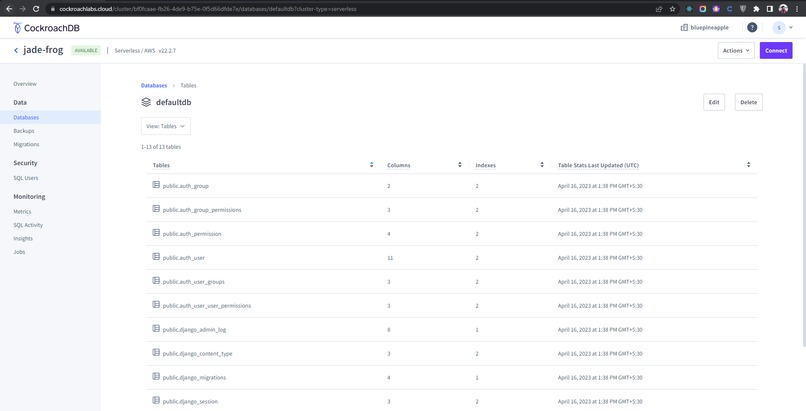
Task: Open browser extensions puzzle icon
Action: tap(756, 9)
